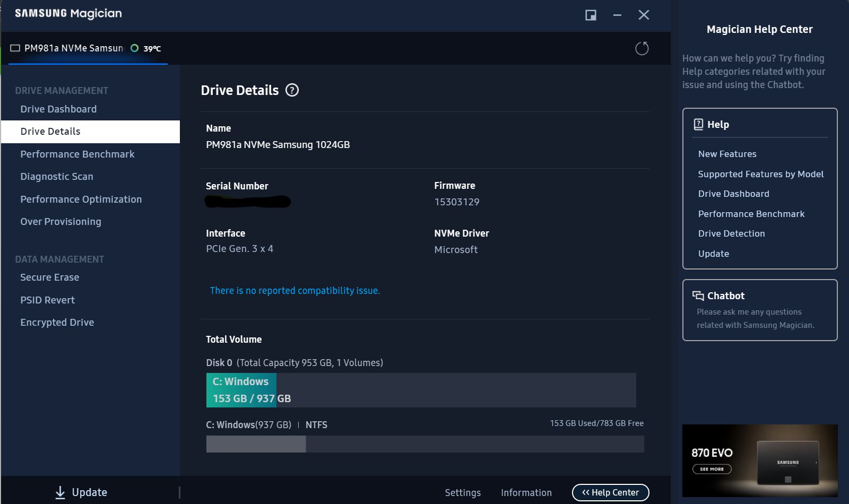
Task: Open Performance Benchmark help topic
Action: pyautogui.click(x=751, y=214)
